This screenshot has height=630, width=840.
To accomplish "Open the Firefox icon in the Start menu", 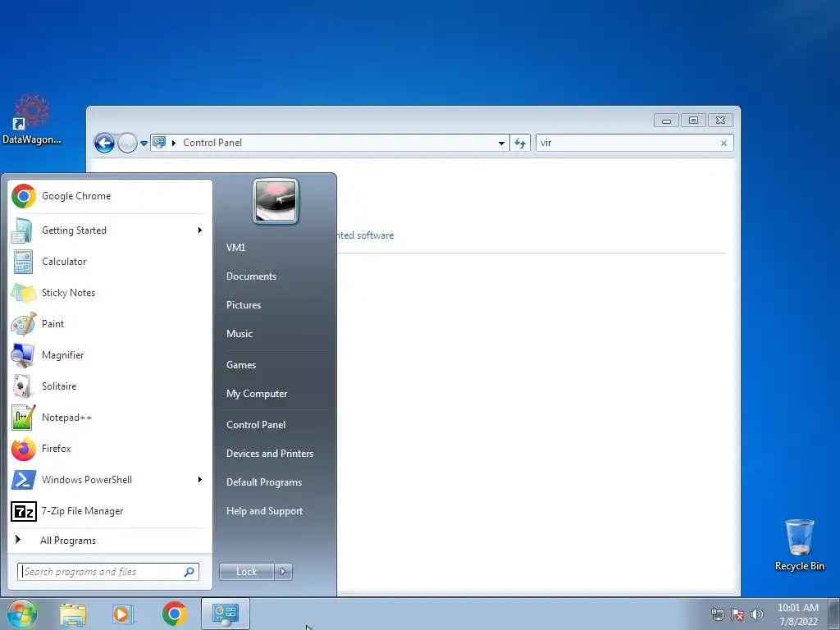I will pyautogui.click(x=23, y=449).
